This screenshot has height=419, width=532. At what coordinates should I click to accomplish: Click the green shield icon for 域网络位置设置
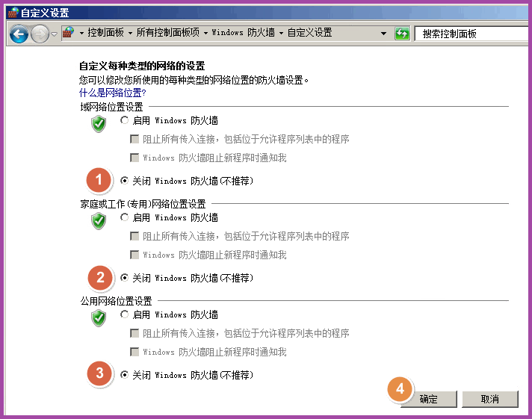click(99, 124)
